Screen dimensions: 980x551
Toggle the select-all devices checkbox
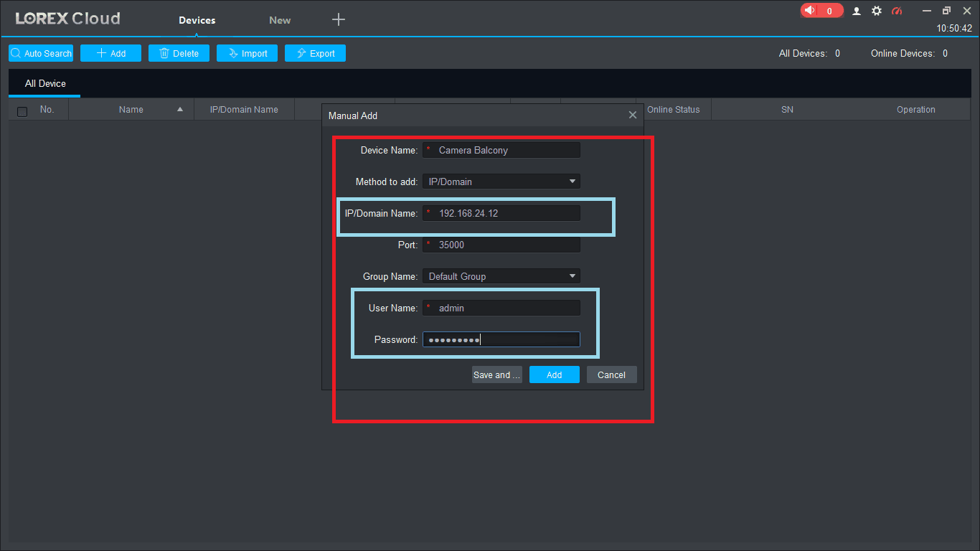point(21,109)
